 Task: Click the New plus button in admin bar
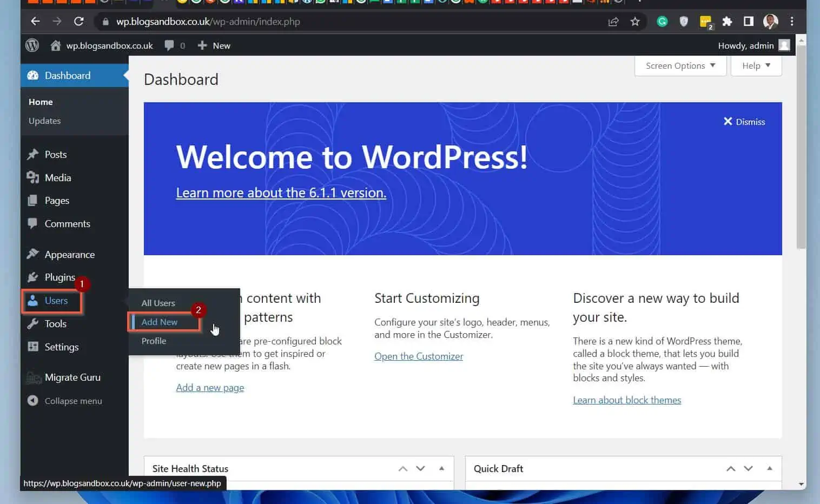point(214,45)
